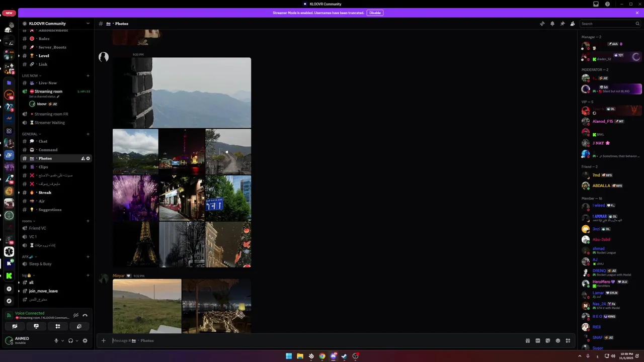Image resolution: width=644 pixels, height=362 pixels.
Task: Add attachment with the plus button
Action: 104,340
